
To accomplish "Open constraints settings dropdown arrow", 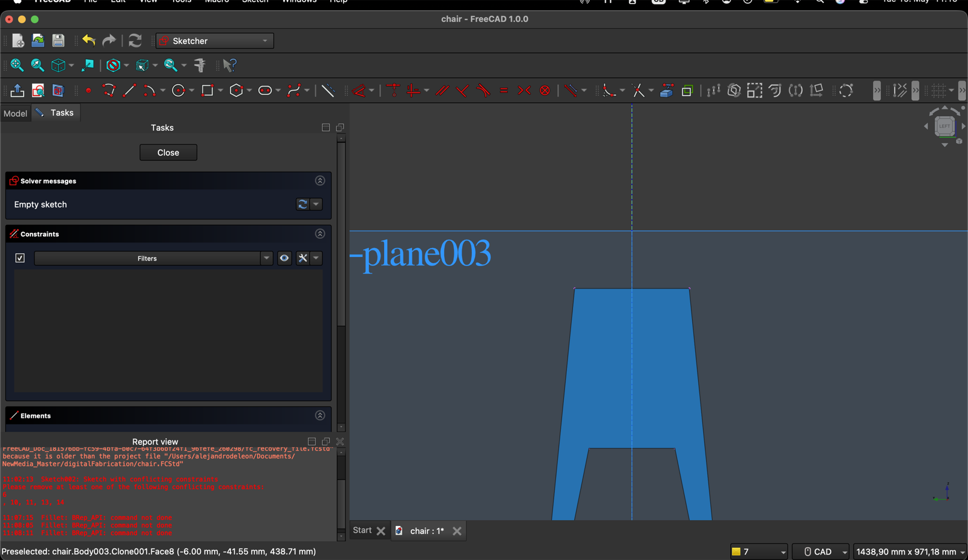I will (x=316, y=258).
